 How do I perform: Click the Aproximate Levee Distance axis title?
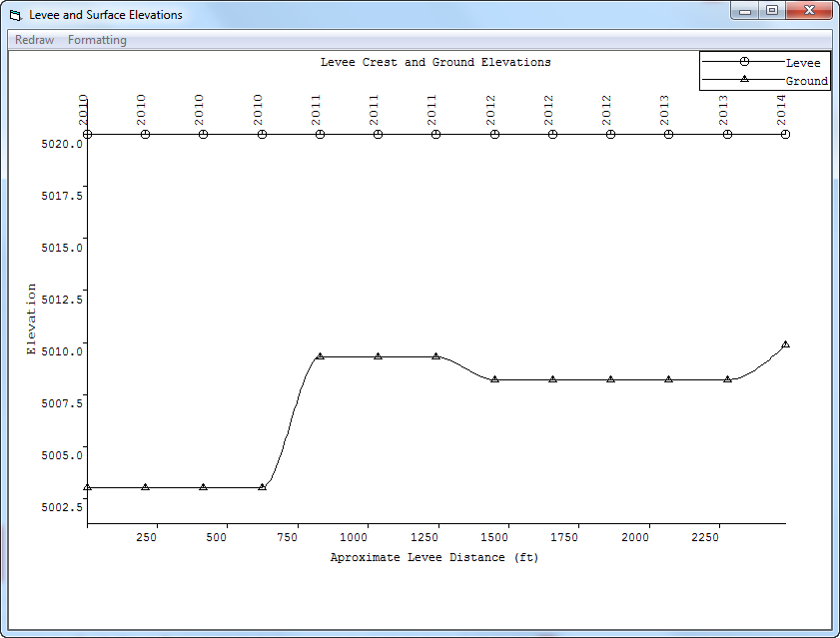434,558
